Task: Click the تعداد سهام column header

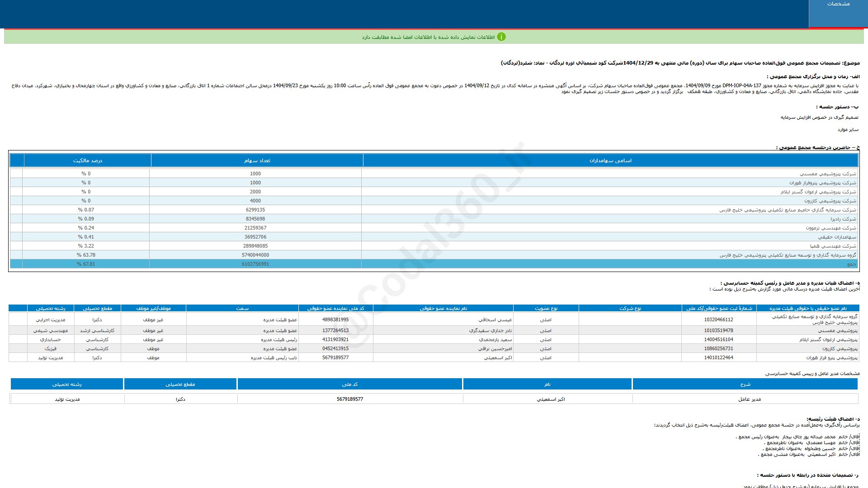Action: [257, 160]
